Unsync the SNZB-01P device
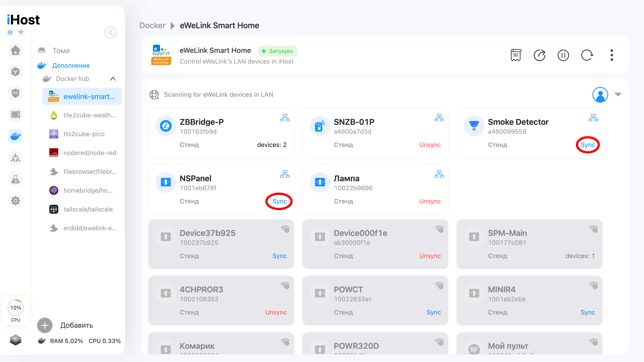The height and width of the screenshot is (362, 644). click(430, 145)
